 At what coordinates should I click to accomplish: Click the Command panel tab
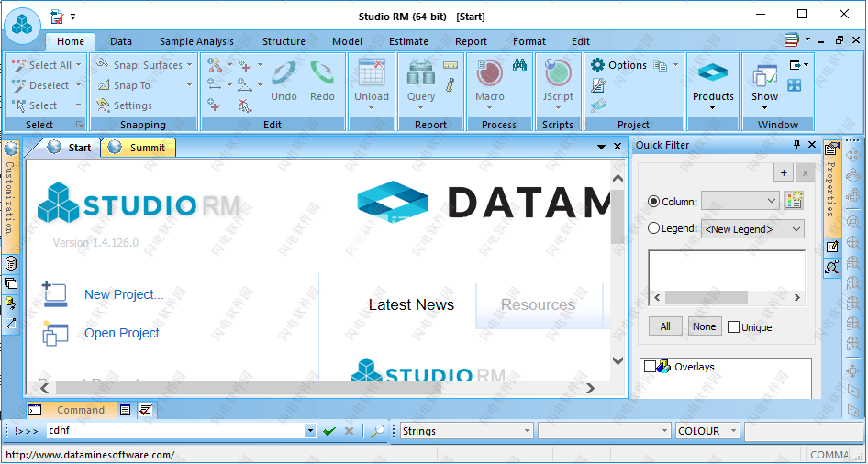(72, 410)
